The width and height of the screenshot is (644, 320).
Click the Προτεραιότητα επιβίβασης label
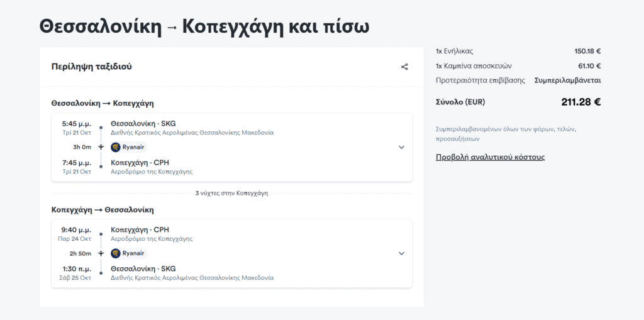coord(480,80)
